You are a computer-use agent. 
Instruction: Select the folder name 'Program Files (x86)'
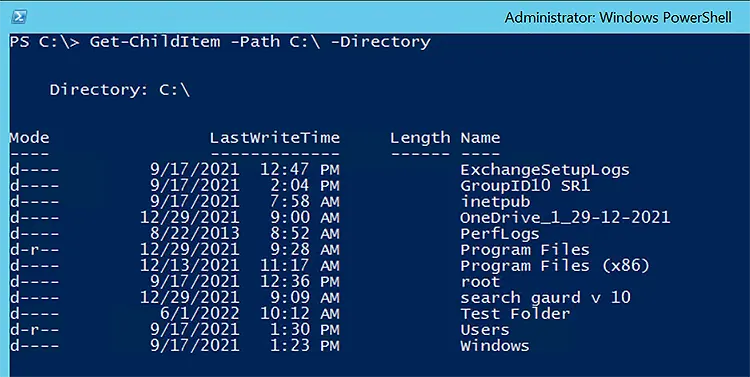555,266
